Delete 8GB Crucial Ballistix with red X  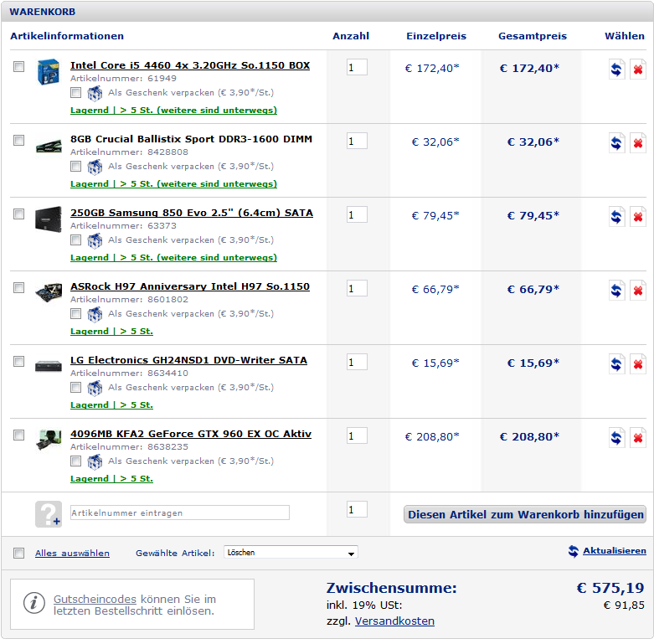click(x=638, y=143)
